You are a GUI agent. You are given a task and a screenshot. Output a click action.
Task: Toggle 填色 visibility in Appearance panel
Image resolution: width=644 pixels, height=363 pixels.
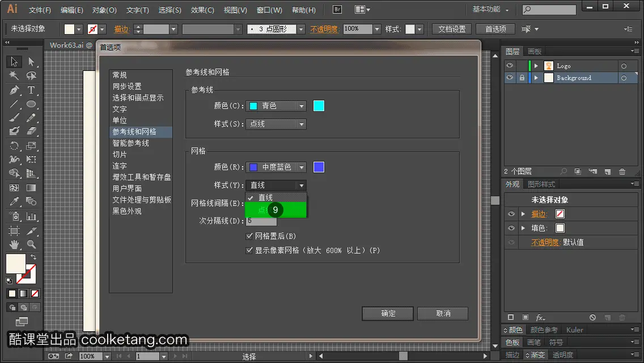coord(511,228)
